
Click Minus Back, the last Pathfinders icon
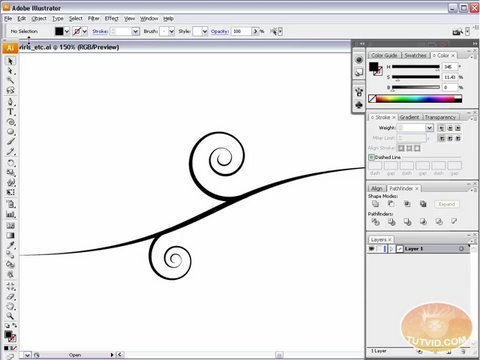[454, 221]
